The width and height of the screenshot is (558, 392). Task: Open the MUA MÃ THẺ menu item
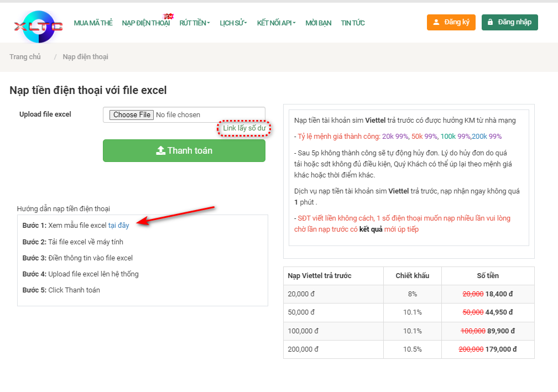click(93, 23)
